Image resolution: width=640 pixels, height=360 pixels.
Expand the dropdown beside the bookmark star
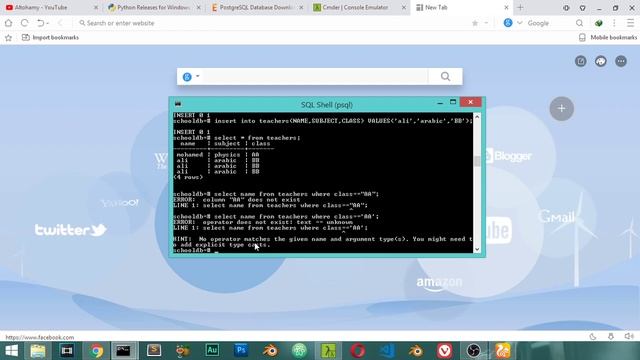tap(486, 23)
